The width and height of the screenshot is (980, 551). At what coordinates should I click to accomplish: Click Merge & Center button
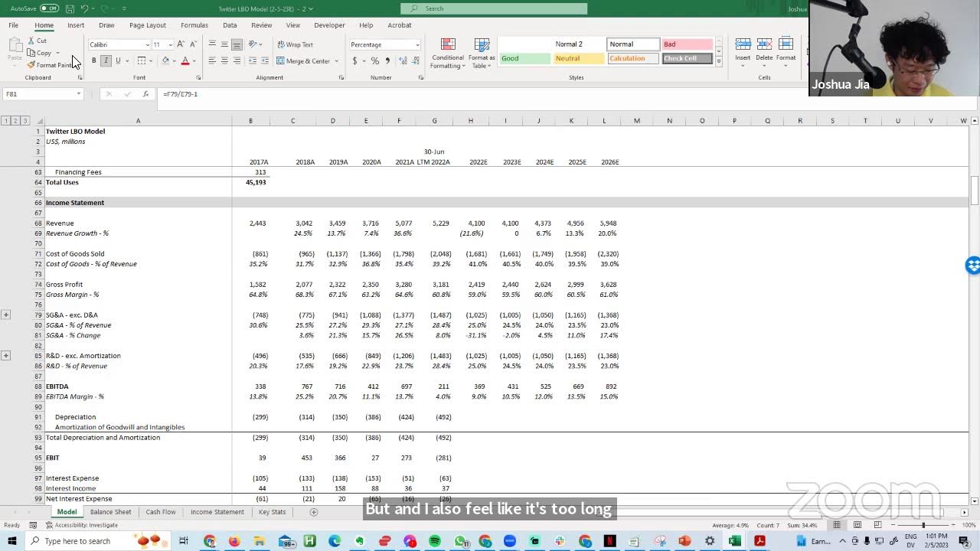tap(303, 60)
